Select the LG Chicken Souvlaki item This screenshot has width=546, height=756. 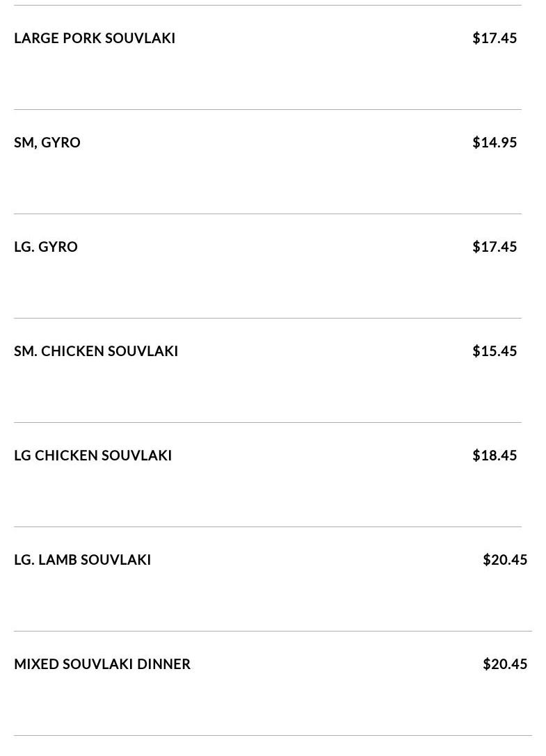pyautogui.click(x=93, y=456)
